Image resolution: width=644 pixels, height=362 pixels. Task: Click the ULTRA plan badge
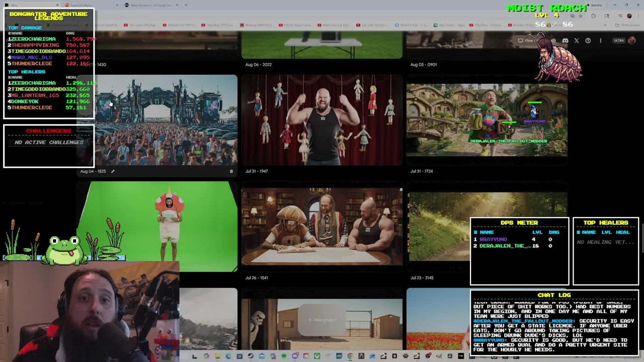coord(619,41)
